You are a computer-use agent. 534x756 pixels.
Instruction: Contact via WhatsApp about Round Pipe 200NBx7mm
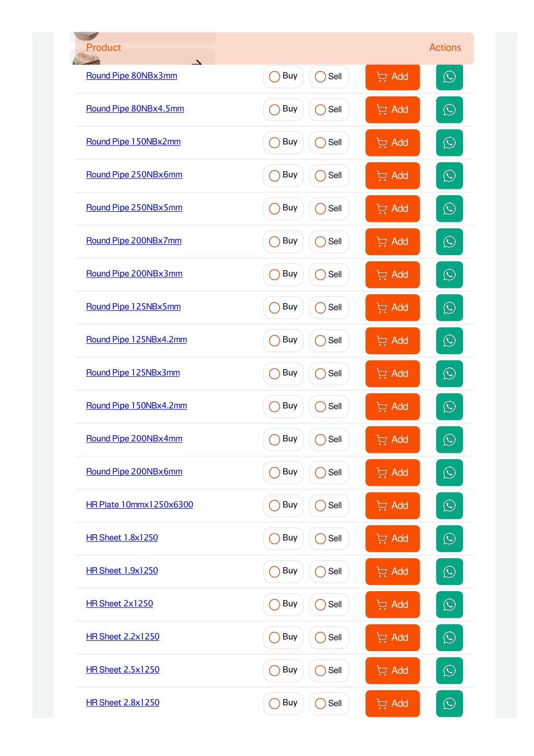point(449,242)
